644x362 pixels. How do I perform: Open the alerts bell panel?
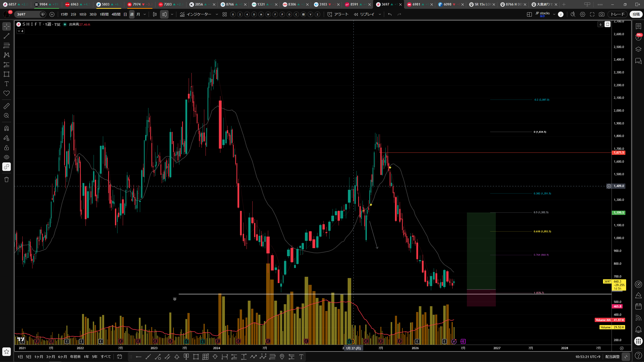click(x=638, y=329)
